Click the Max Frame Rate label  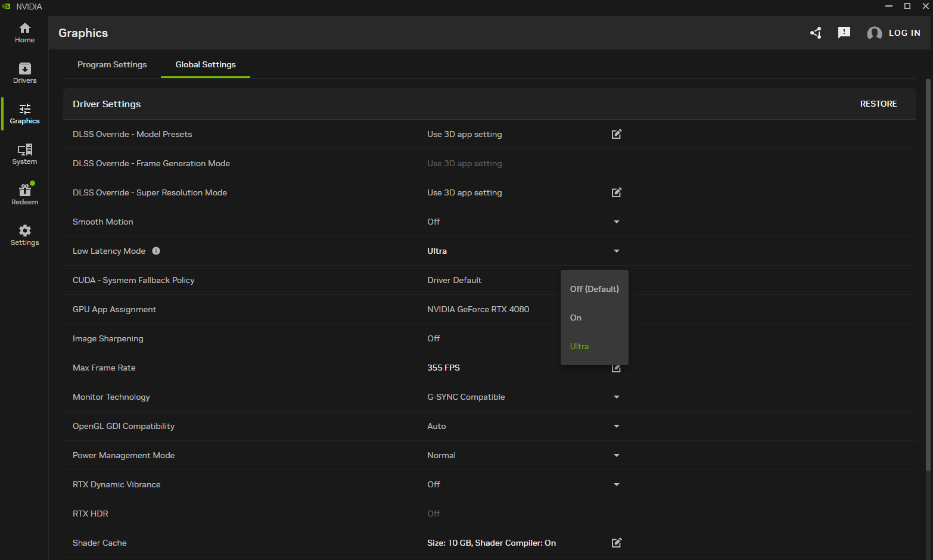(x=104, y=368)
